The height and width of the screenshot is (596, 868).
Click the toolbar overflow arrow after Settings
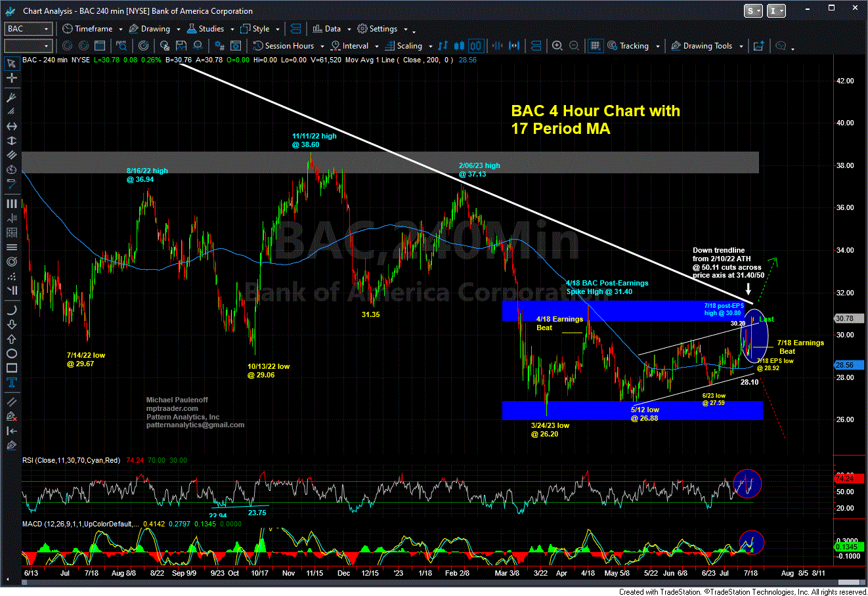[414, 32]
